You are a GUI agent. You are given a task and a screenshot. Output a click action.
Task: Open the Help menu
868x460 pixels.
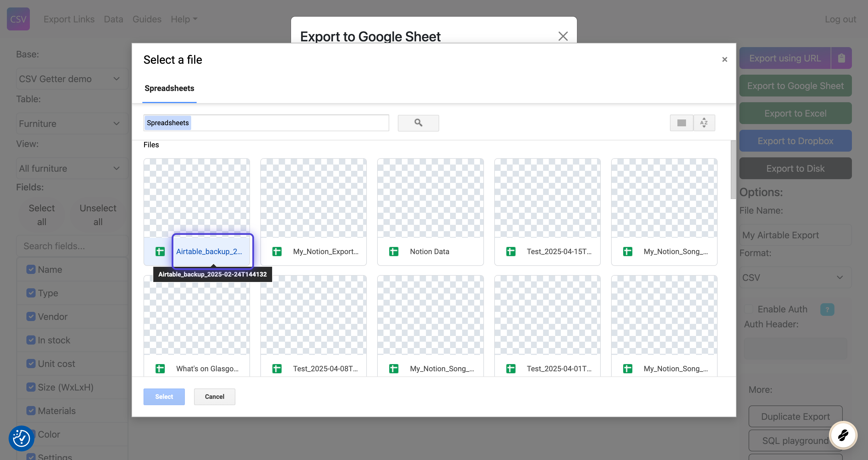pyautogui.click(x=184, y=19)
